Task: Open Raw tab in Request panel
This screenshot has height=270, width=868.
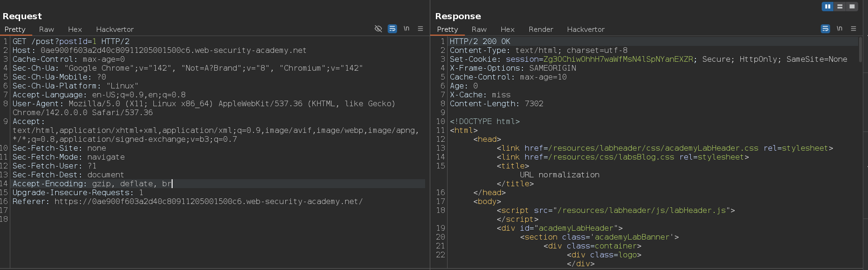Action: point(46,29)
